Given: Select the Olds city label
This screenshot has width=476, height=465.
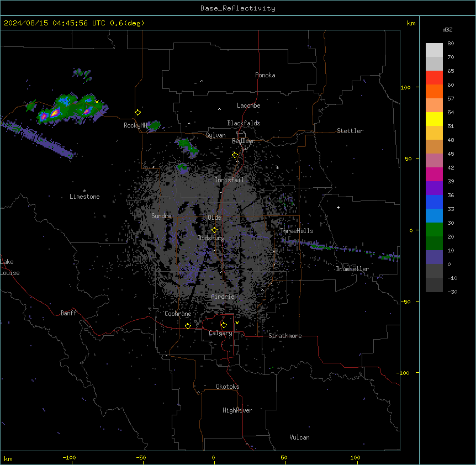Looking at the screenshot, I should click(x=214, y=218).
